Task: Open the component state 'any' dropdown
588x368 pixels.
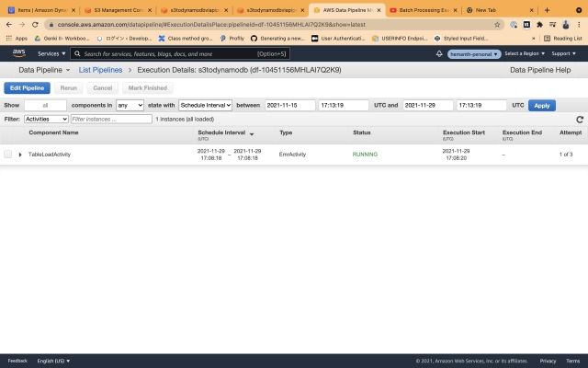Action: (x=130, y=105)
